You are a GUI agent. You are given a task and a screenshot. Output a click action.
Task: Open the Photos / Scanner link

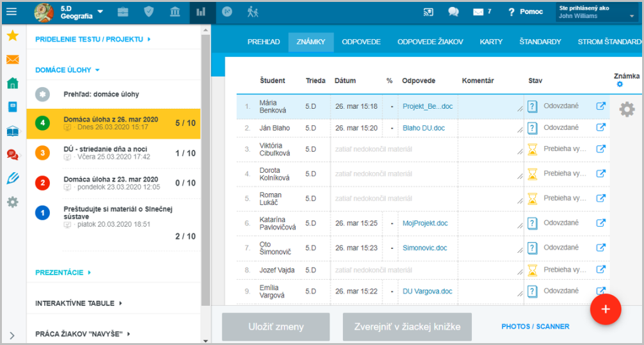point(535,326)
